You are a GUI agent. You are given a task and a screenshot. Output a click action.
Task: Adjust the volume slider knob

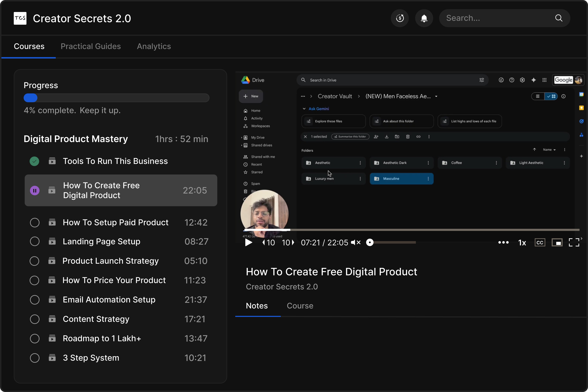(370, 243)
